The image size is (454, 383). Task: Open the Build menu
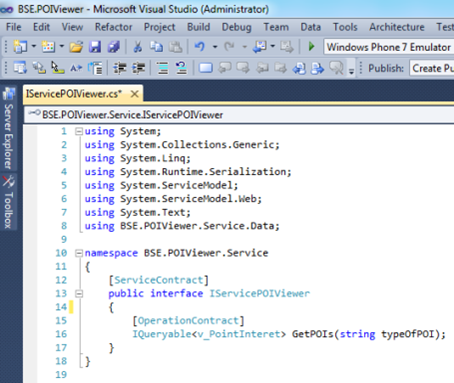pos(198,27)
